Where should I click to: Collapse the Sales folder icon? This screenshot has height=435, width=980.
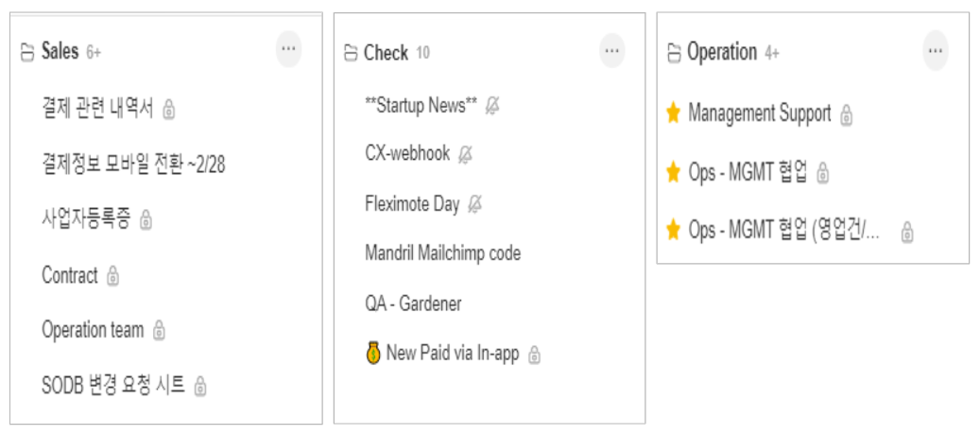[27, 52]
